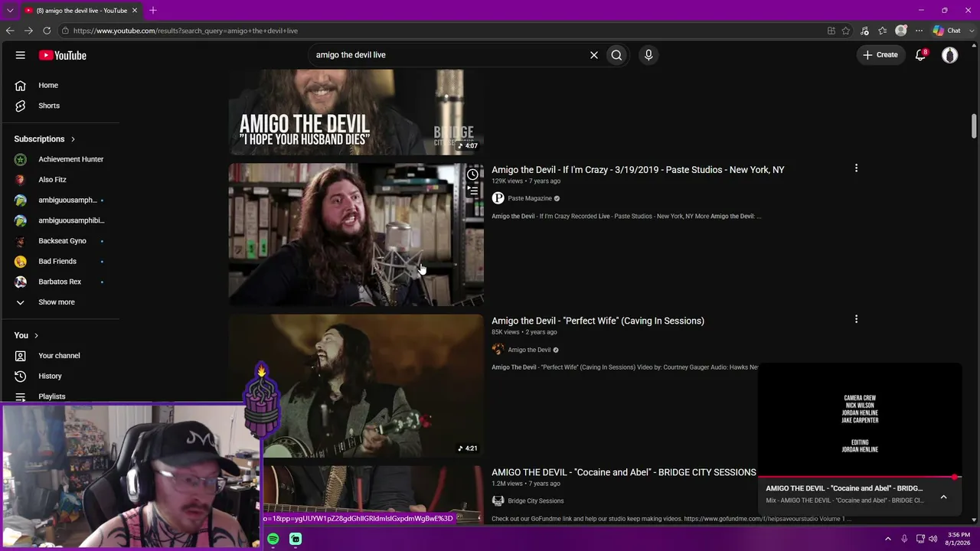The image size is (980, 551).
Task: Click the taskbar microphone indicator
Action: pyautogui.click(x=904, y=539)
